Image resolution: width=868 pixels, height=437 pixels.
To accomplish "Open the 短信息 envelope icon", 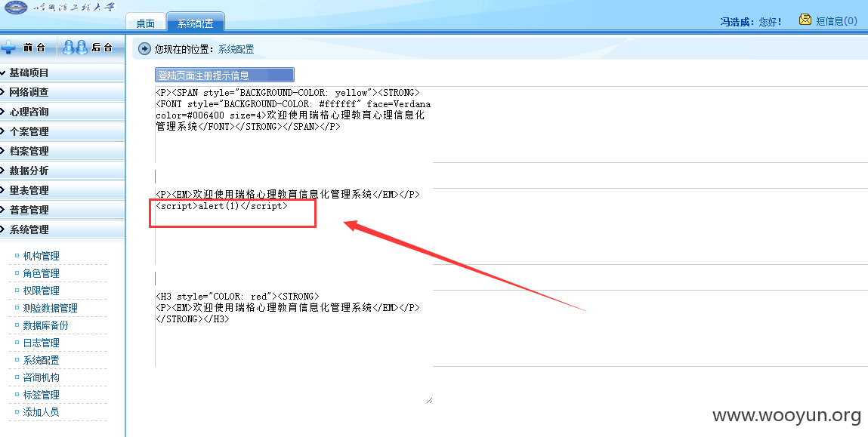I will [805, 20].
